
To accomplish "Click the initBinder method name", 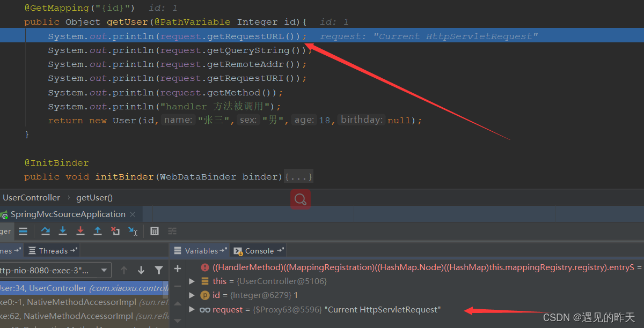I will (125, 176).
